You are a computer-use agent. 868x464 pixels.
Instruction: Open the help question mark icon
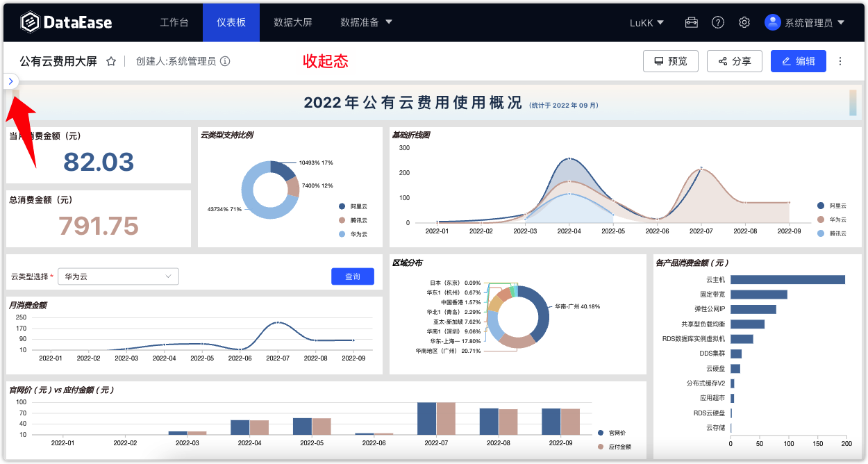pos(717,22)
